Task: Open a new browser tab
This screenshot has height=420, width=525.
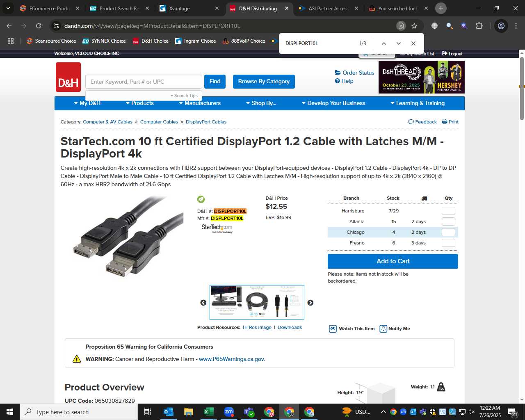Action: click(441, 8)
